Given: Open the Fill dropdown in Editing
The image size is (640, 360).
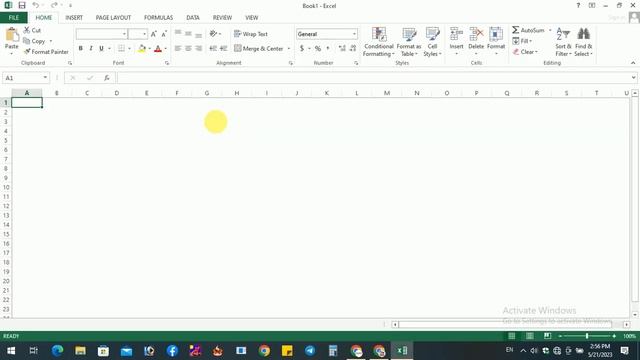Looking at the screenshot, I should click(x=522, y=41).
